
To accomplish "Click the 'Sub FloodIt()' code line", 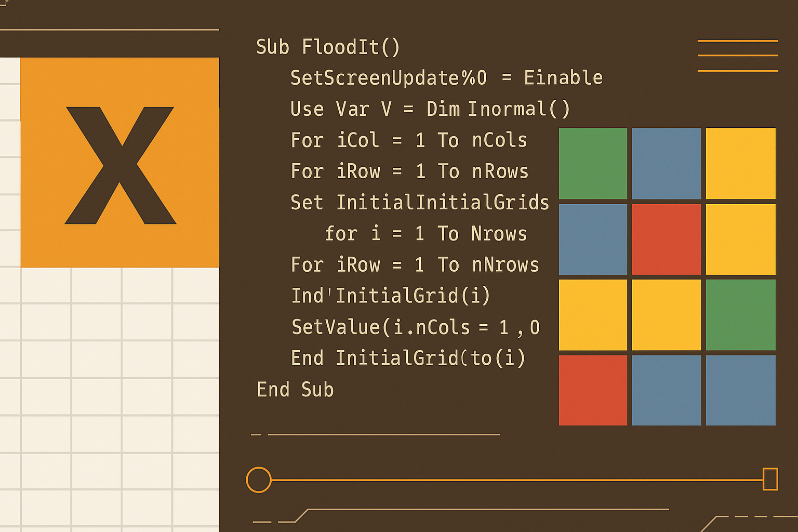I will [x=328, y=47].
